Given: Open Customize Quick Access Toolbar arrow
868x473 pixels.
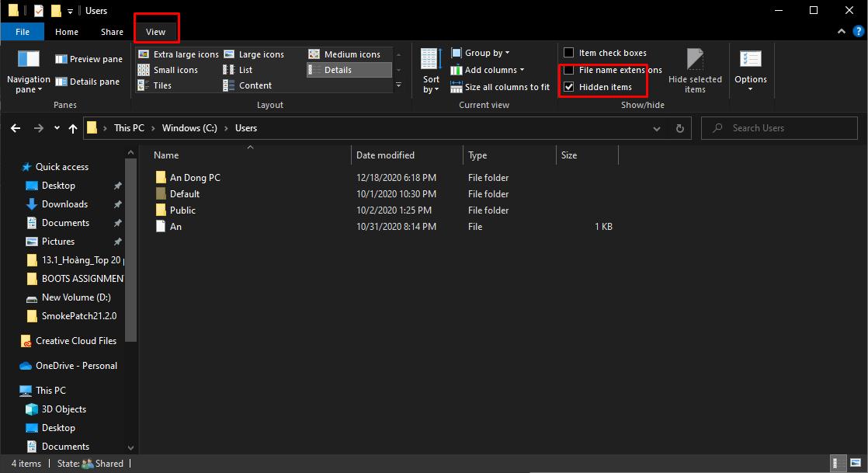Looking at the screenshot, I should (70, 11).
